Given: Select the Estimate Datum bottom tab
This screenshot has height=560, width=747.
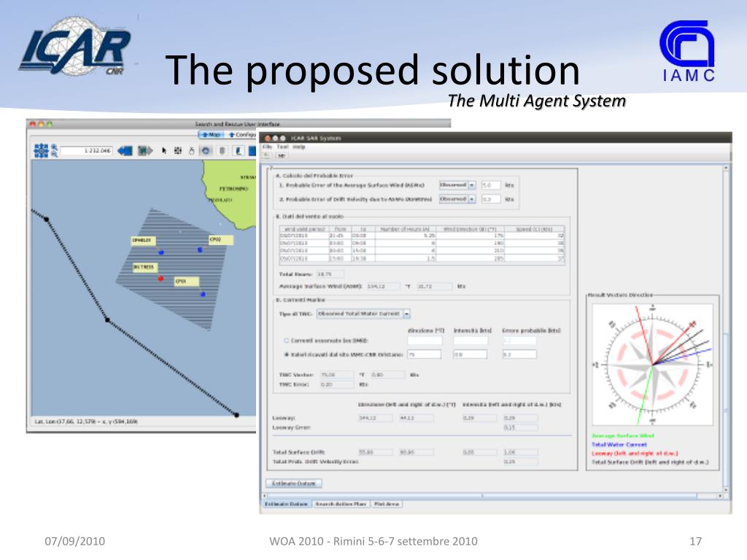Looking at the screenshot, I should coord(286,504).
